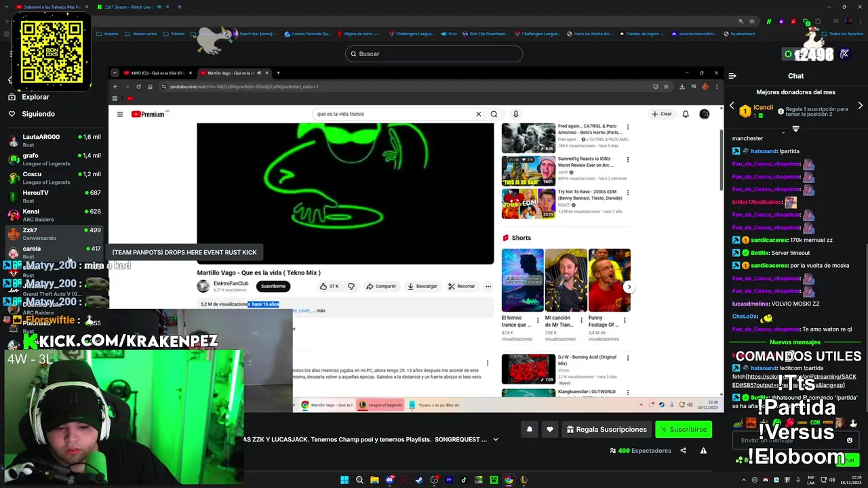This screenshot has height=488, width=868.
Task: Open the Crear create menu on YouTube
Action: coord(662,114)
